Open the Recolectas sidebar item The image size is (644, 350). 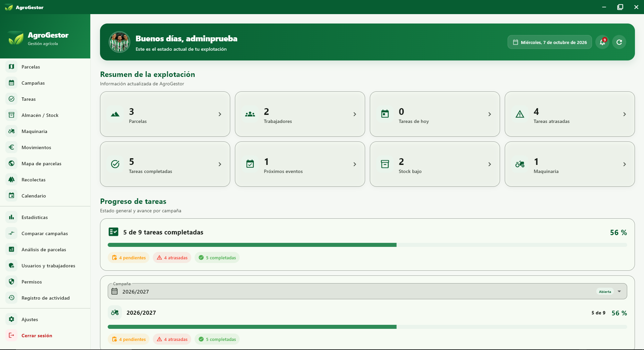point(45,179)
